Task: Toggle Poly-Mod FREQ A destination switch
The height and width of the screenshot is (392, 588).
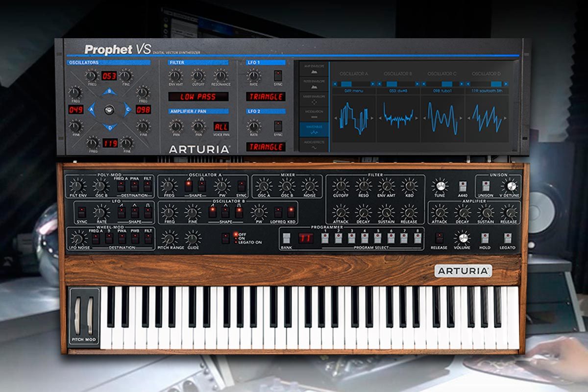Action: 121,186
